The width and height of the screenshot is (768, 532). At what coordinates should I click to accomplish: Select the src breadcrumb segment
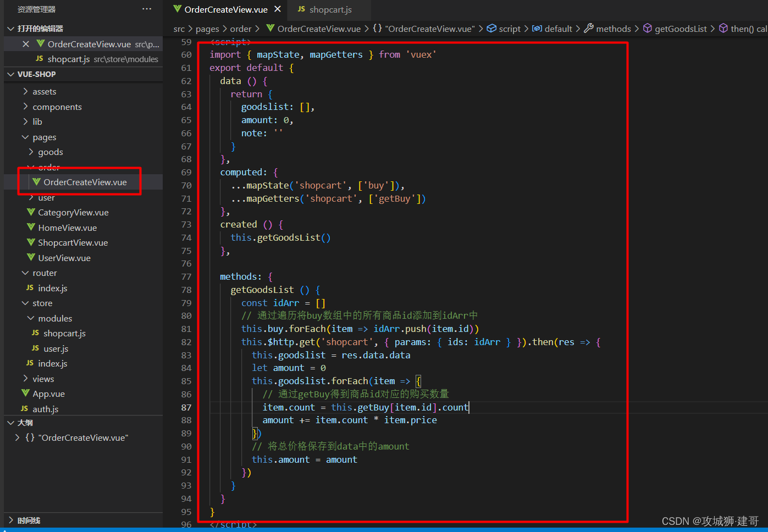click(179, 29)
